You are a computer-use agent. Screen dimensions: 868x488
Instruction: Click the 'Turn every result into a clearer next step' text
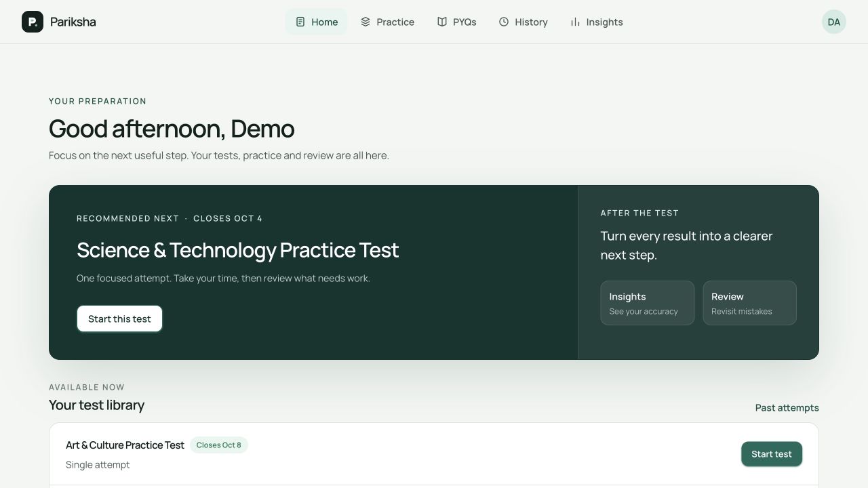[686, 245]
